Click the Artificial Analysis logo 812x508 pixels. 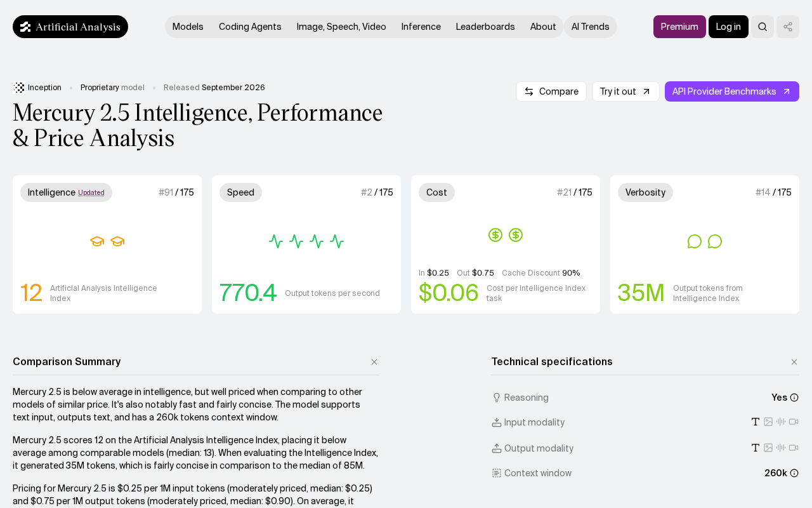(x=70, y=27)
